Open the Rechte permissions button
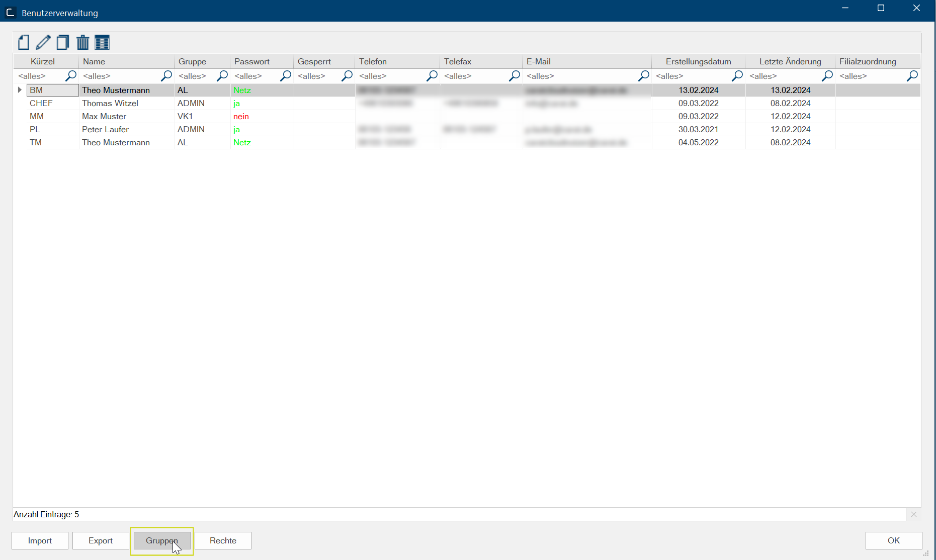936x560 pixels. point(223,540)
